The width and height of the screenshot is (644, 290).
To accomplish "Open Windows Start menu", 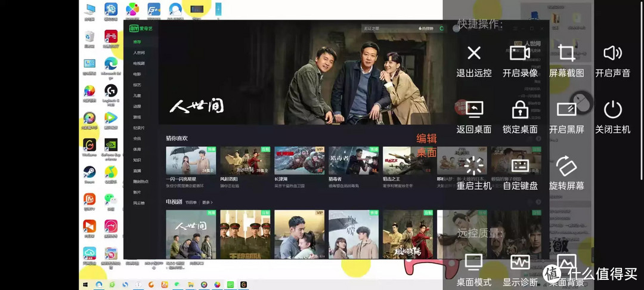I will click(x=86, y=285).
